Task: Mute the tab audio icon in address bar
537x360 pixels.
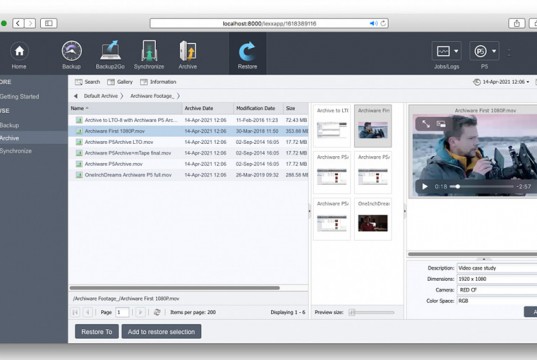Action: [373, 23]
